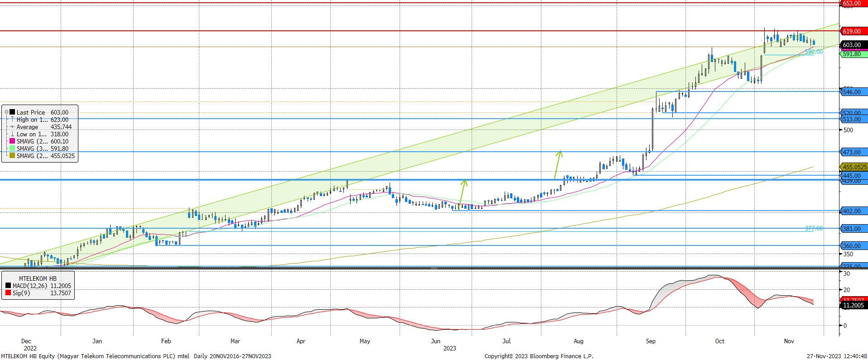
Task: Select the Average 435.744 legend row
Action: pos(40,127)
